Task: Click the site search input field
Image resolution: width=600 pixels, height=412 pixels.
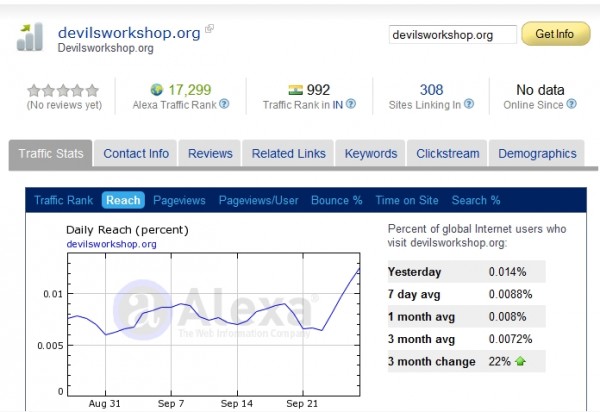Action: [453, 35]
